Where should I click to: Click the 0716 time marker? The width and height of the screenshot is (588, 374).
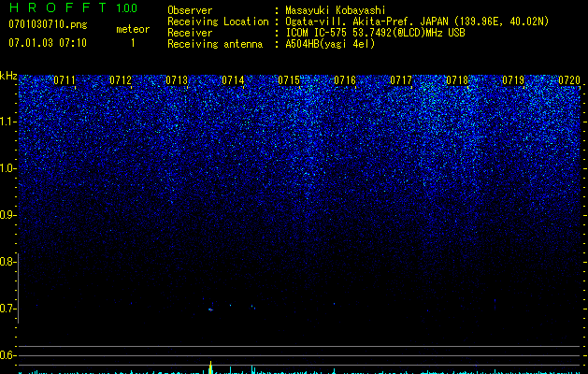pos(345,80)
